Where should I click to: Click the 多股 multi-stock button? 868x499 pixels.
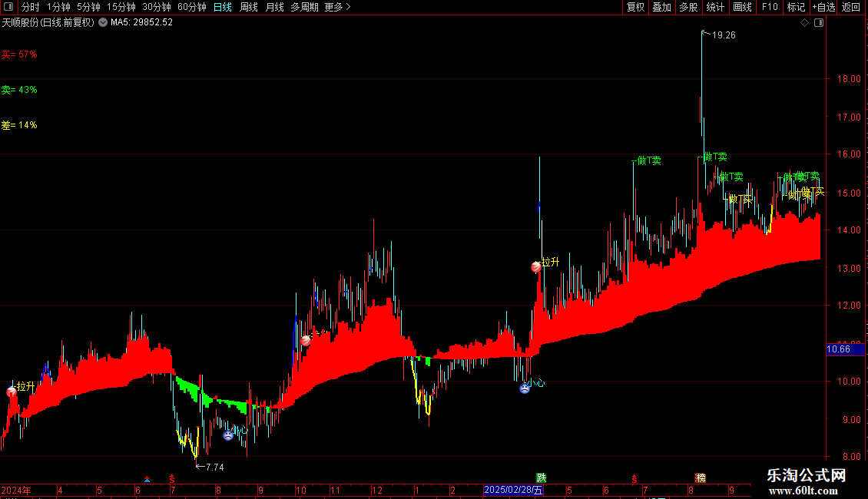(x=688, y=7)
